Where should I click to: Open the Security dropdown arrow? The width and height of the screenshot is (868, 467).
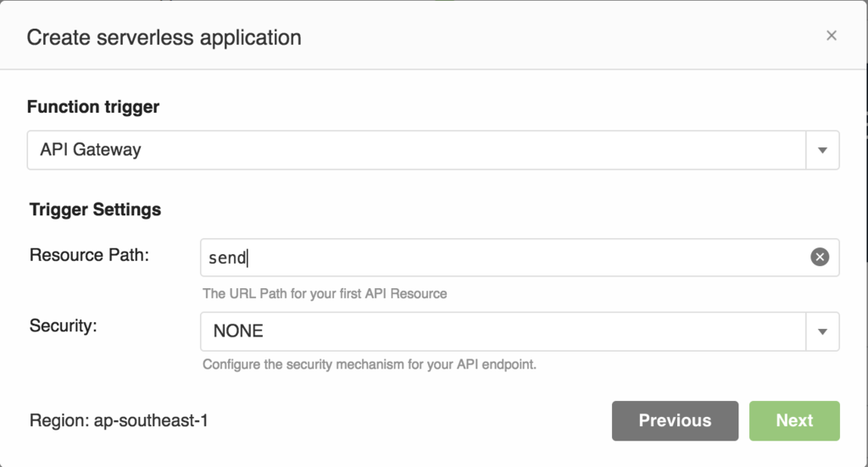tap(822, 331)
